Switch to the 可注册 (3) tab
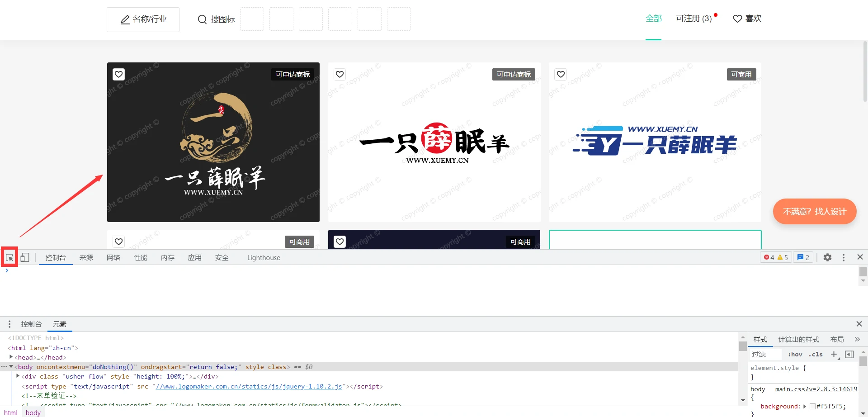 pos(694,19)
